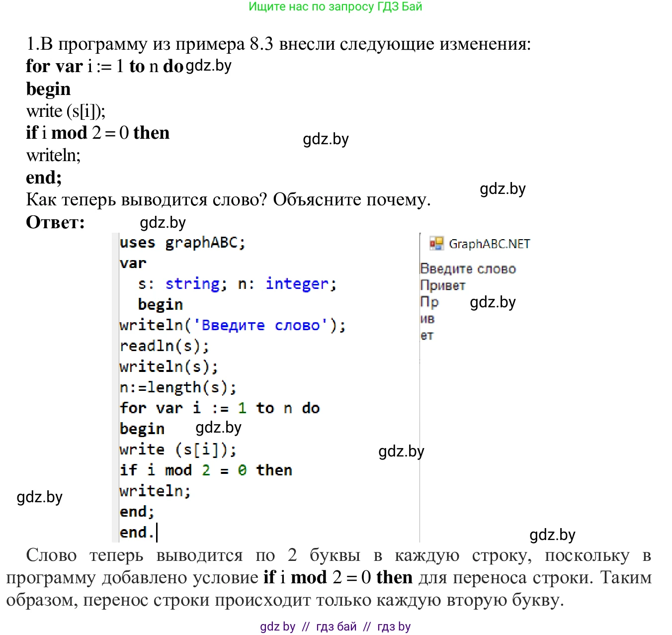Click the task heading mentioning примера 8.3
Screen dimensions: 672x635
278,44
